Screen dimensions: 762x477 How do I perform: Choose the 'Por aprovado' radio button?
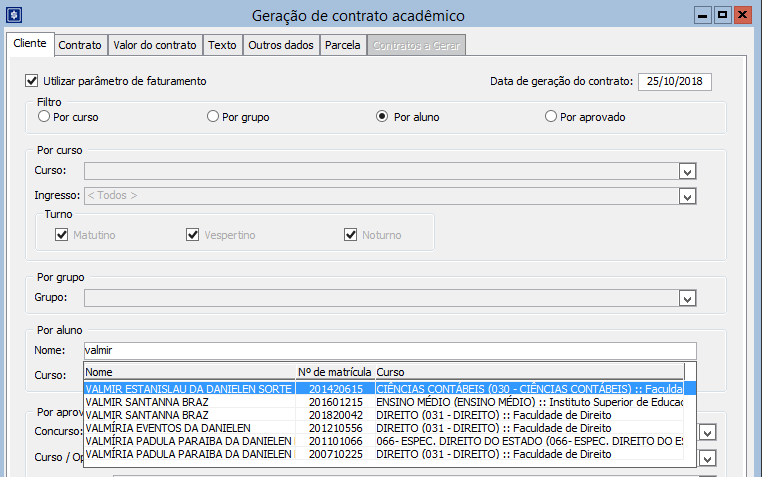pyautogui.click(x=550, y=117)
